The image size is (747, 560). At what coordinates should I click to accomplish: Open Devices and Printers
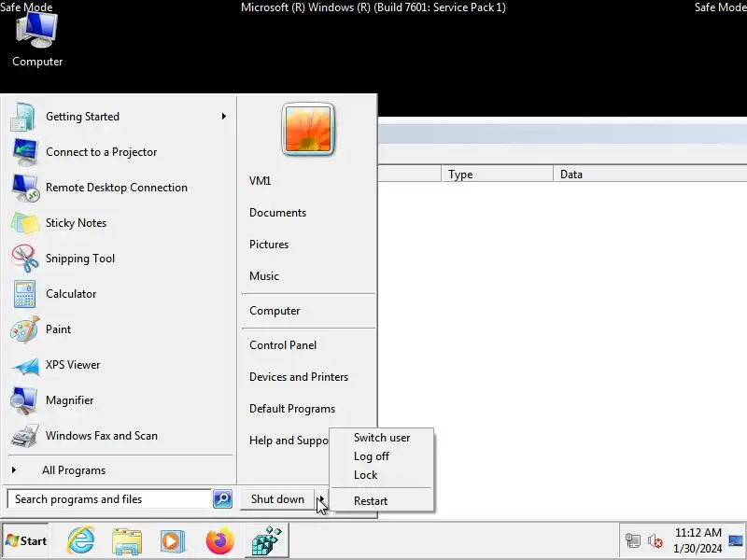coord(299,377)
